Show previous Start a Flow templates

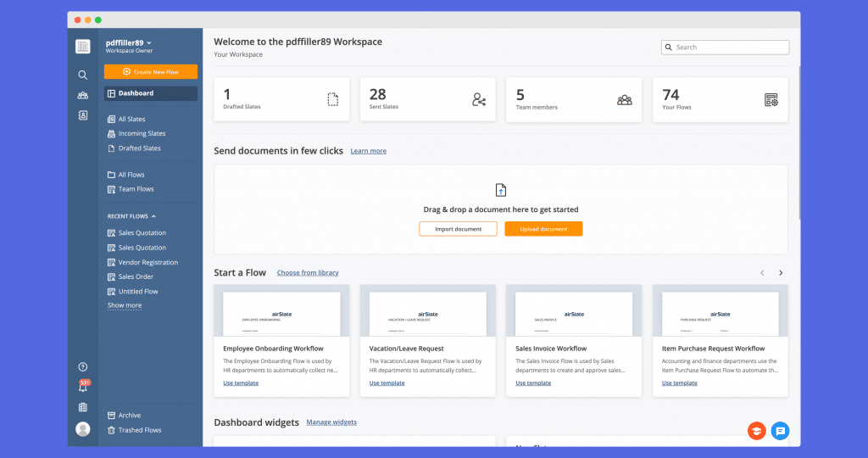pos(762,272)
